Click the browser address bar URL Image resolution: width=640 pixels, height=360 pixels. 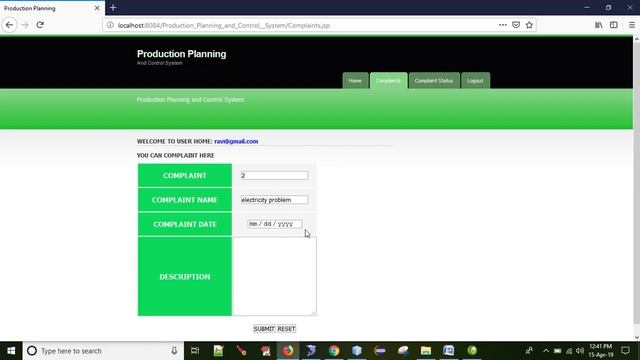point(224,25)
